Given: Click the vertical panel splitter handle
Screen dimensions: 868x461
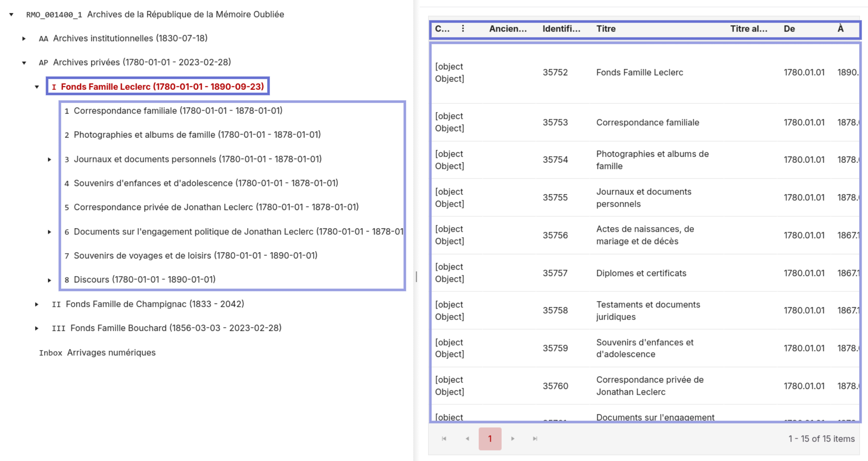Looking at the screenshot, I should coord(416,277).
